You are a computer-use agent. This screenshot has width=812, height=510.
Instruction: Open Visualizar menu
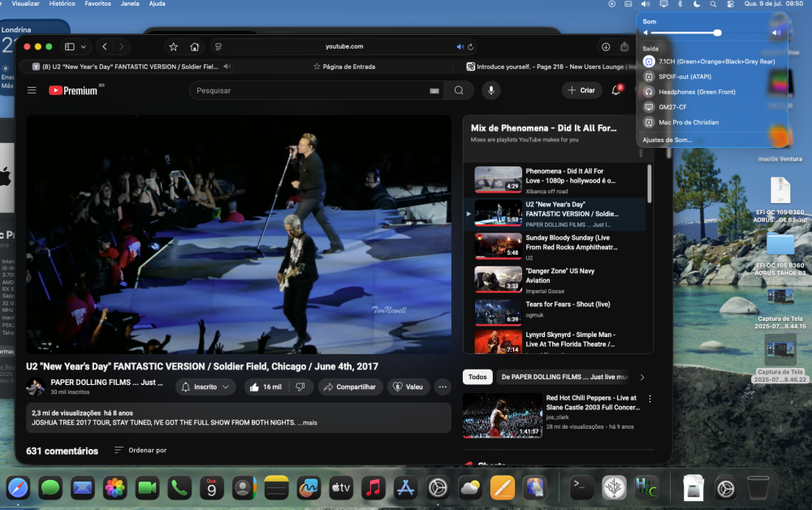tap(25, 3)
